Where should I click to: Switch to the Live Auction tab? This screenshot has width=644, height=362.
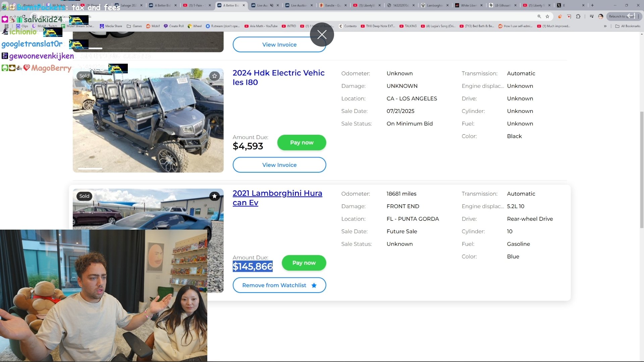(299, 5)
